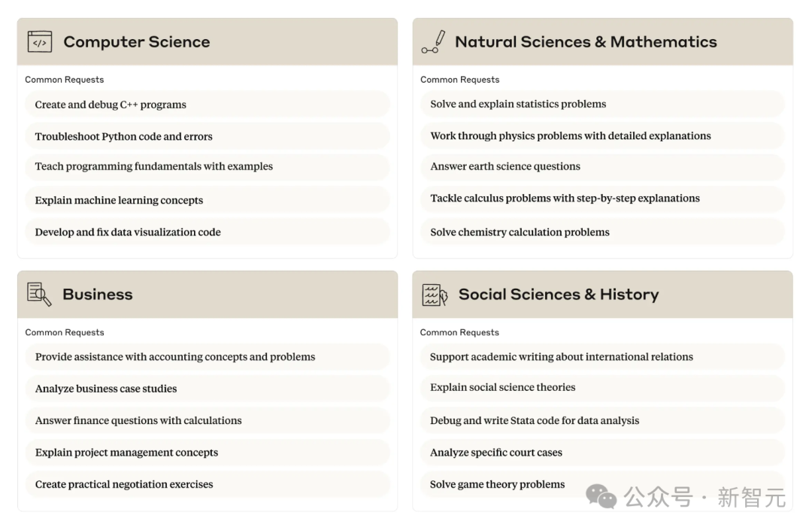
Task: Click the WeChat logo watermark icon
Action: pos(601,496)
